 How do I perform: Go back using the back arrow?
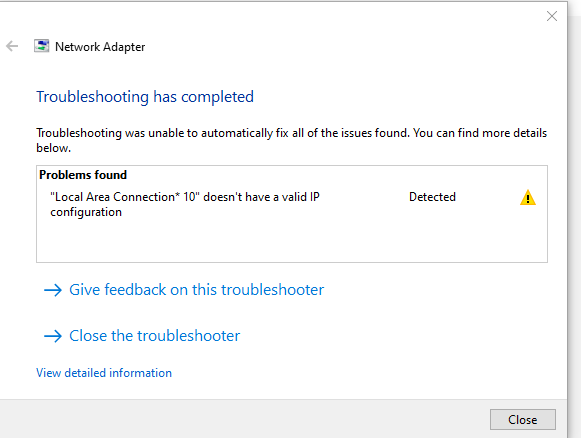pos(12,46)
